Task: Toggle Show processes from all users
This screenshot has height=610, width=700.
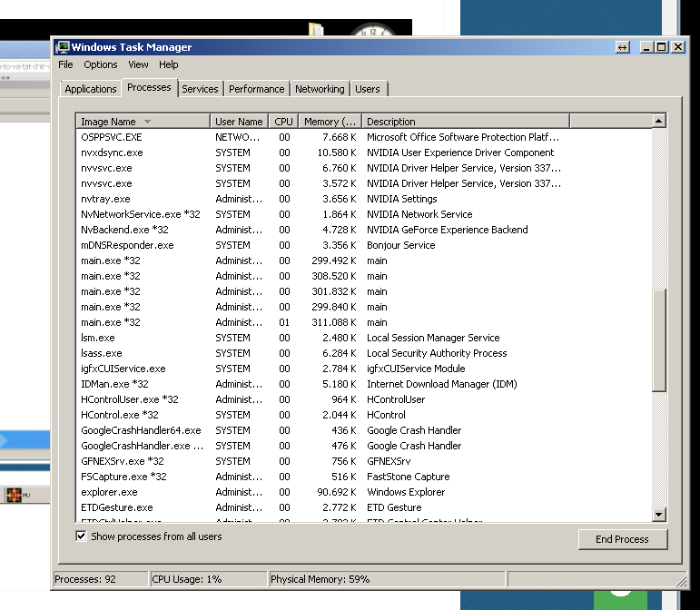Action: click(x=81, y=536)
